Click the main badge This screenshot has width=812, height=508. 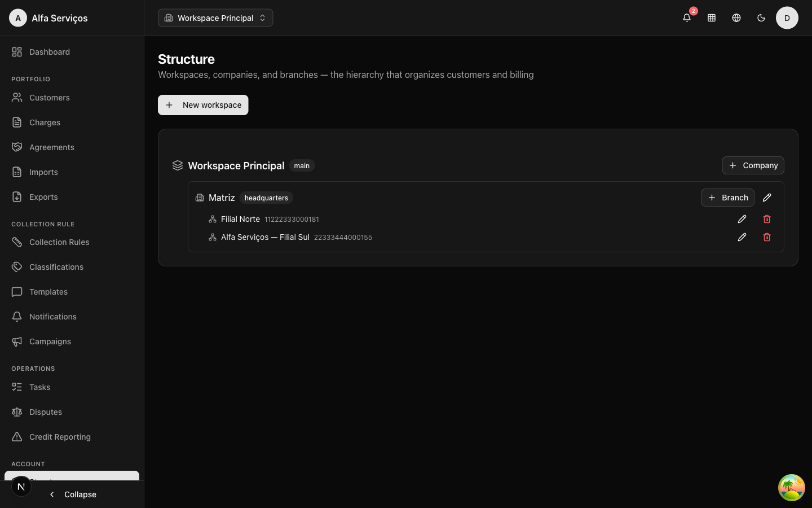pyautogui.click(x=302, y=165)
